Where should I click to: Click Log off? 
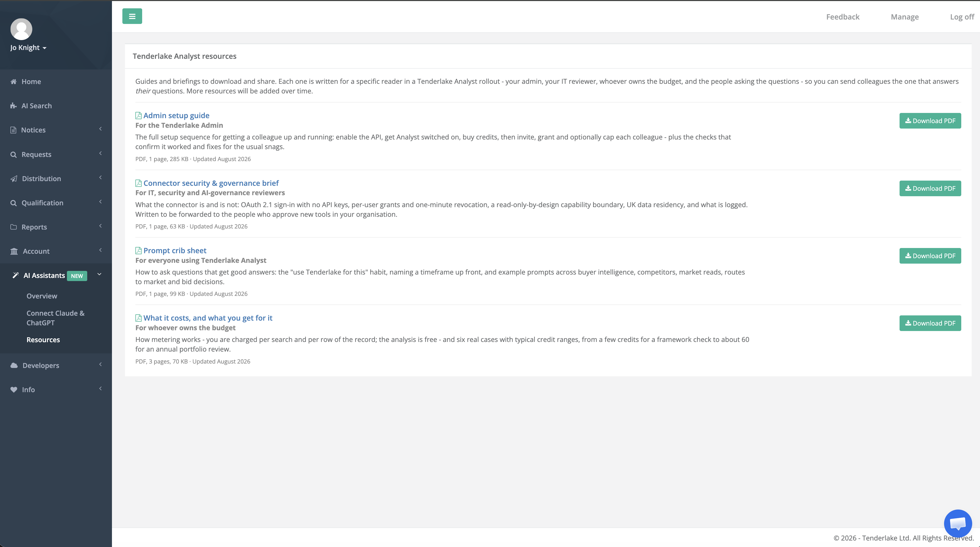coord(962,17)
